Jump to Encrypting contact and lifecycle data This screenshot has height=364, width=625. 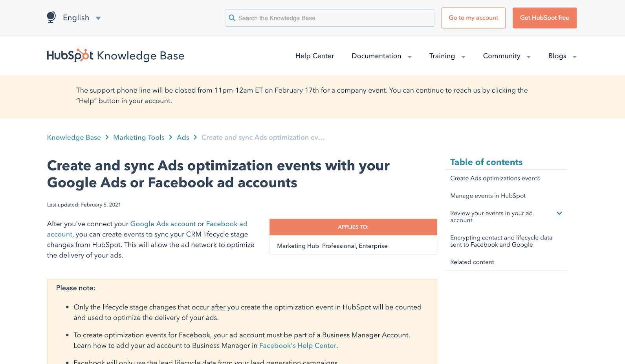pos(501,241)
